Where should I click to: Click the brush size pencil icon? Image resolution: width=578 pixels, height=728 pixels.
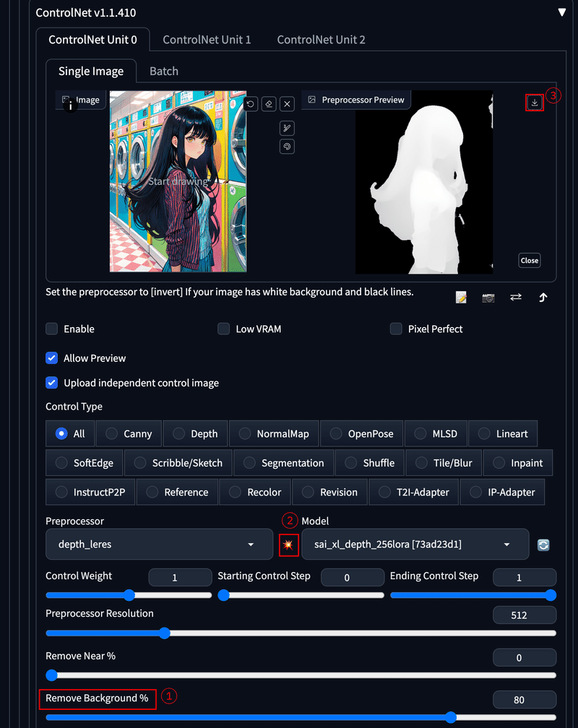(x=287, y=129)
